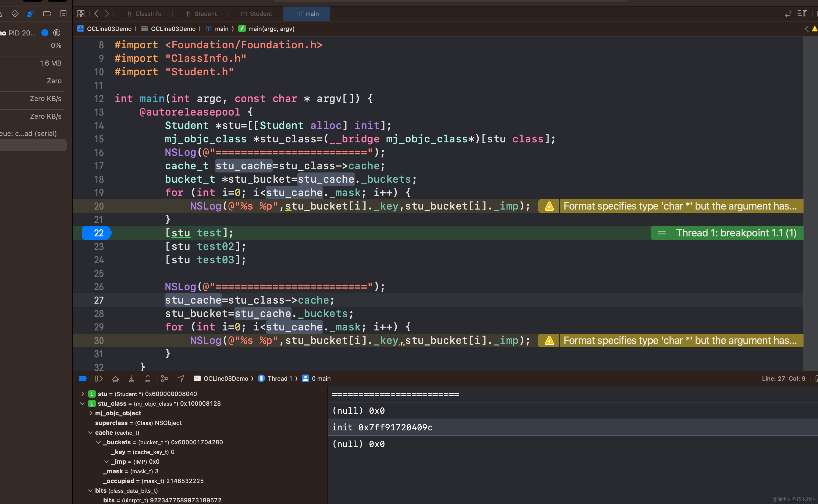Open the related items grid menu

(x=81, y=14)
